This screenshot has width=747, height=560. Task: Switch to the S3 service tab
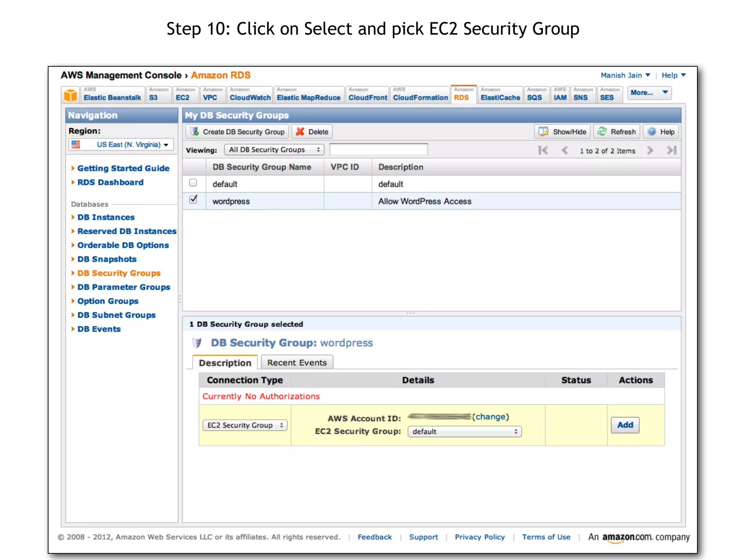tap(158, 94)
